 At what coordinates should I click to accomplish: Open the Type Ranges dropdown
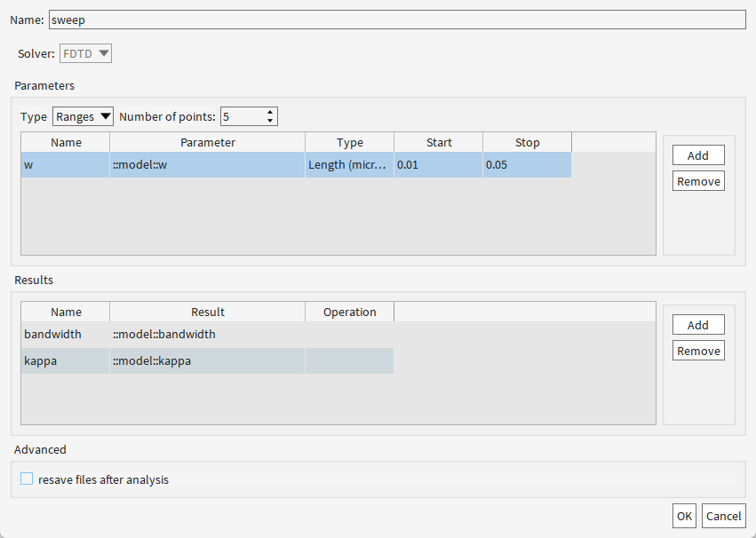(x=83, y=116)
